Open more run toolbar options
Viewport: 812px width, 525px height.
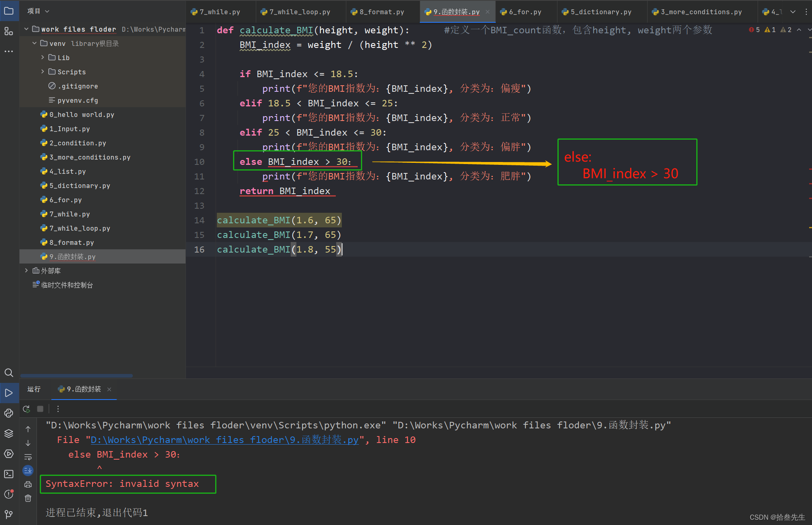pyautogui.click(x=58, y=409)
